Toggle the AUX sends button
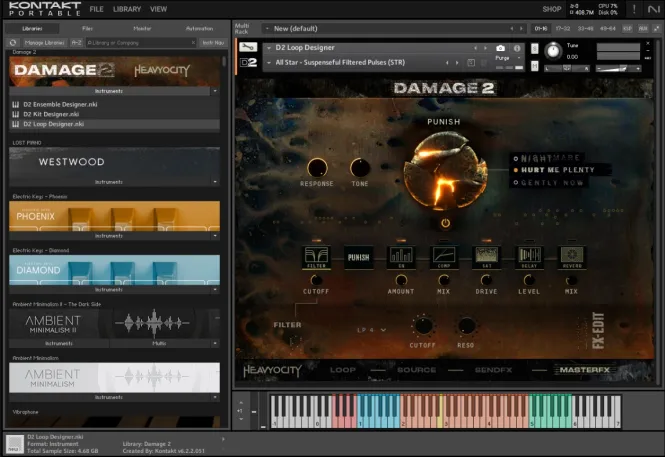 643,28
